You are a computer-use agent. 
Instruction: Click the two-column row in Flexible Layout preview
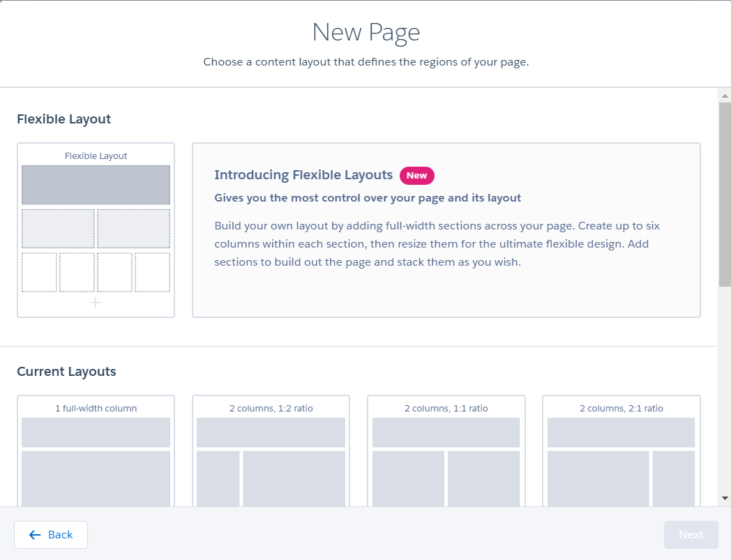[x=95, y=228]
